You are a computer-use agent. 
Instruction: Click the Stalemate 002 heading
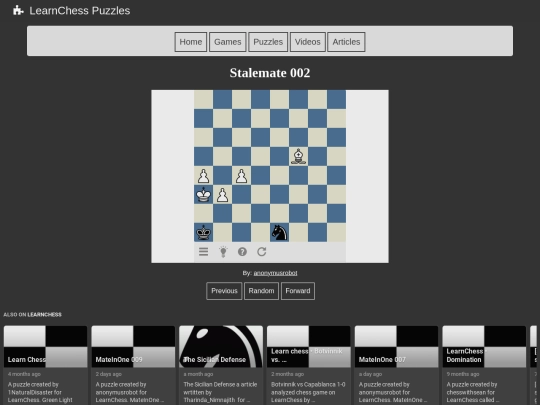270,73
